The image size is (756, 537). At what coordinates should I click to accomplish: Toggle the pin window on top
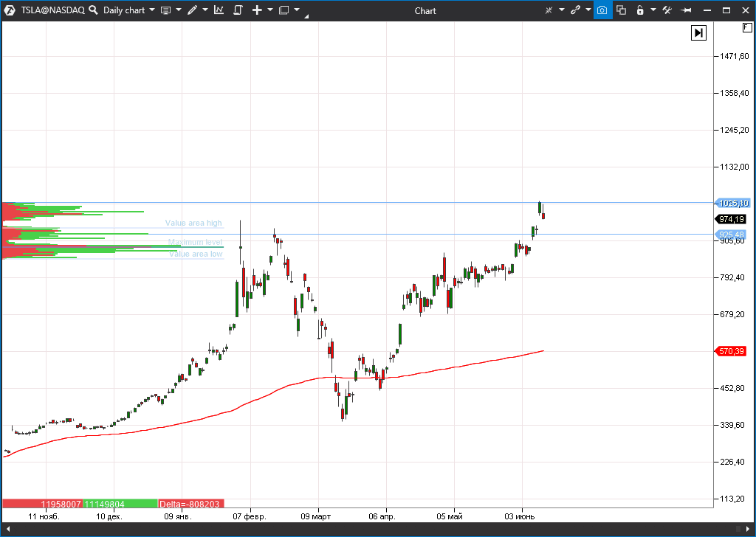(x=686, y=10)
